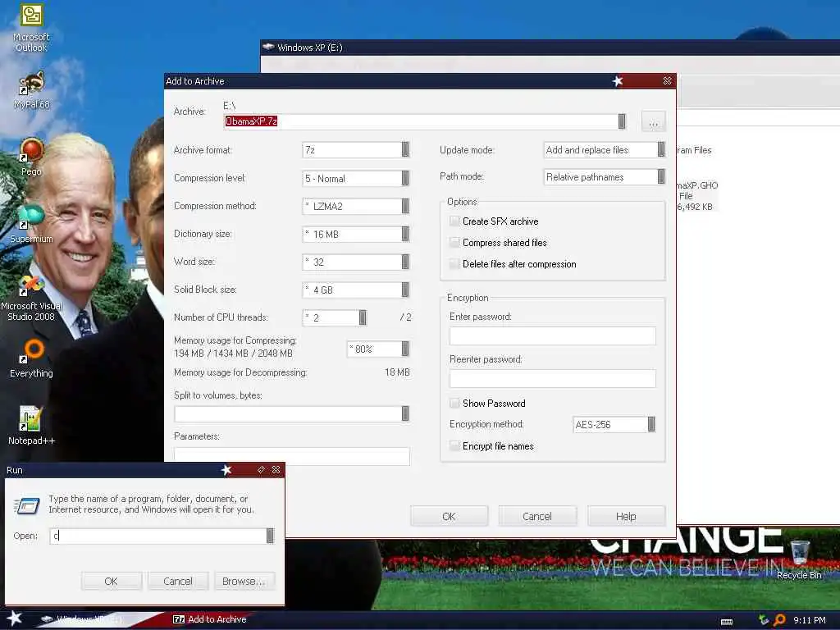840x630 pixels.
Task: Enable Encrypt file names checkbox
Action: (454, 446)
